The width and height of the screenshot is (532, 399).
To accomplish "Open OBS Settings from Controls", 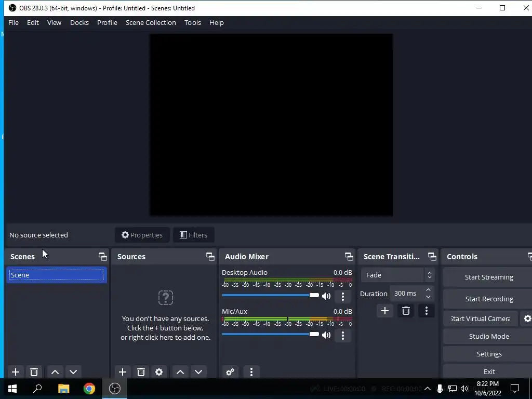I will (x=488, y=354).
